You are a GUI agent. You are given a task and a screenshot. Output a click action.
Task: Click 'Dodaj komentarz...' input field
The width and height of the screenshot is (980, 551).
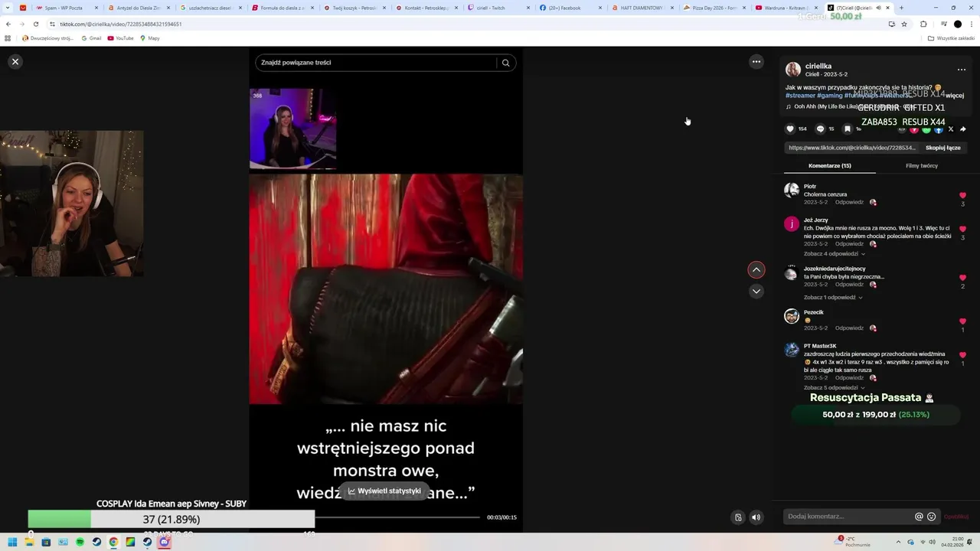point(848,517)
